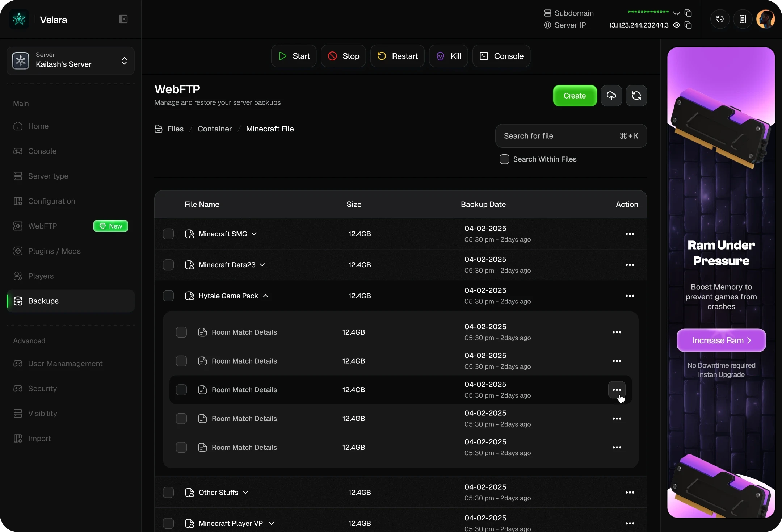Expand Other Stuffs folder chevron
The height and width of the screenshot is (532, 782).
(x=245, y=493)
